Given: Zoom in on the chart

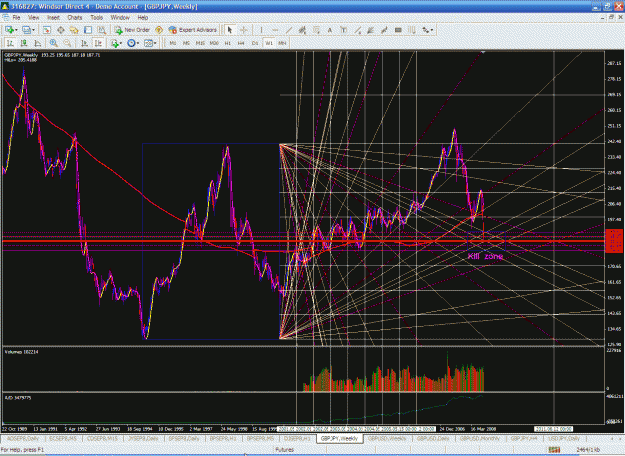Looking at the screenshot, I should (x=53, y=43).
